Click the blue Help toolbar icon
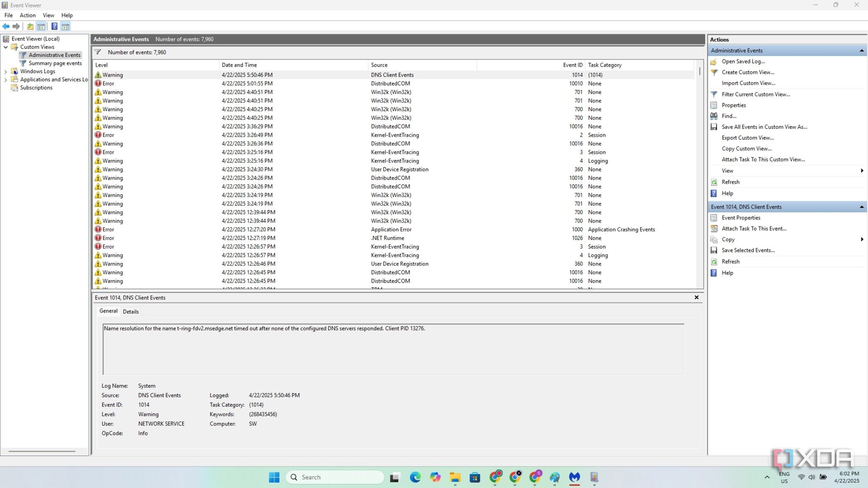 click(x=54, y=26)
